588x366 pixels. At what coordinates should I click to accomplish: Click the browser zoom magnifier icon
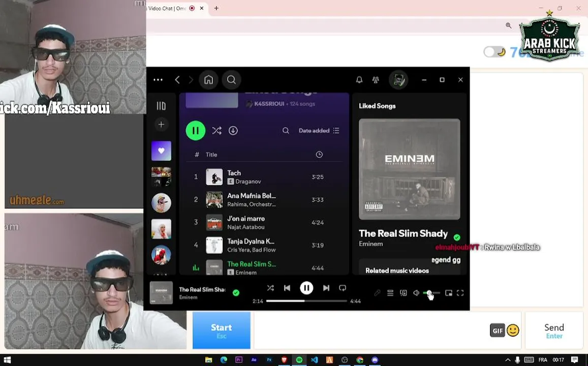coord(509,25)
